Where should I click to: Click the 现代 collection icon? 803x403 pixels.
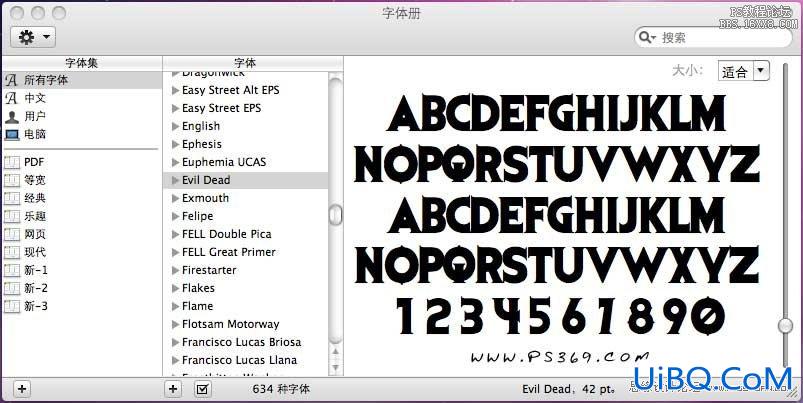[11, 252]
